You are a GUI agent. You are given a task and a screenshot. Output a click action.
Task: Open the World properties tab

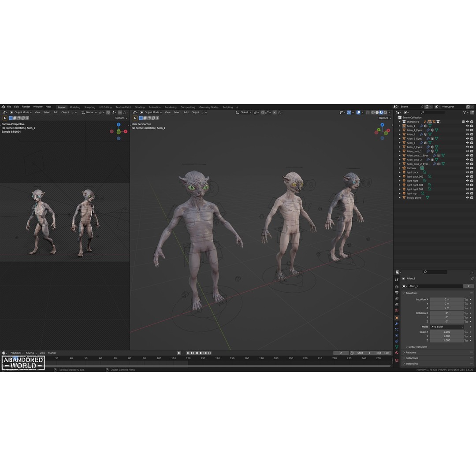[x=397, y=311]
